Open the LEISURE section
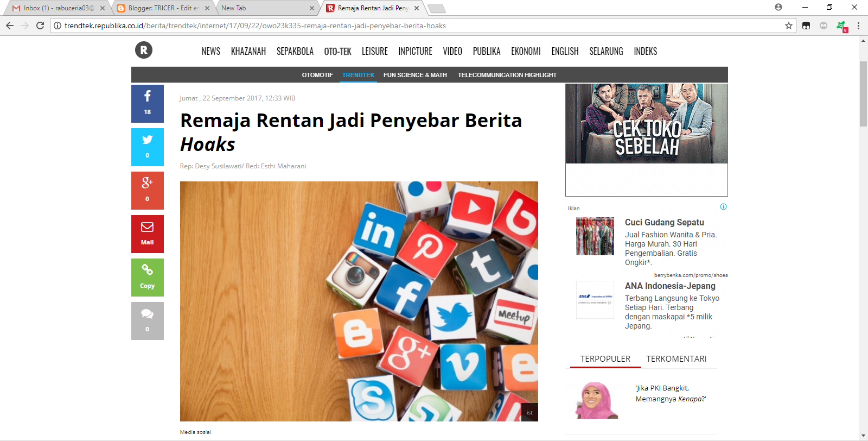The height and width of the screenshot is (441, 868). 375,51
